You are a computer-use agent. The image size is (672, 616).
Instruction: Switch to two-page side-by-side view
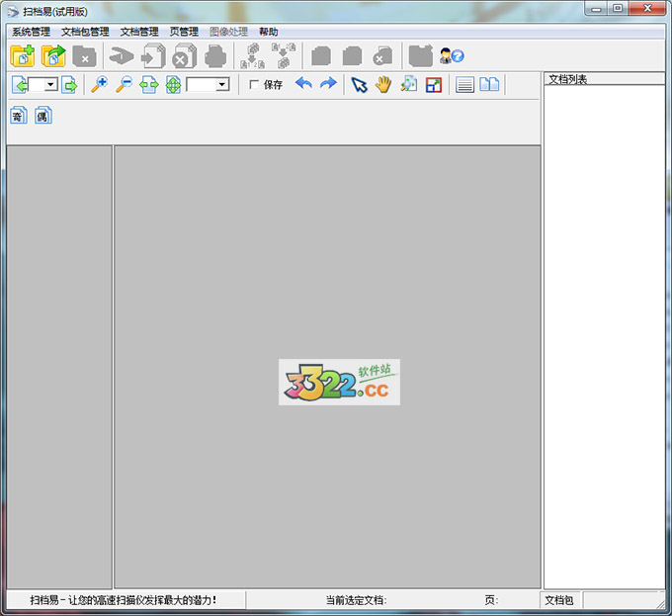click(489, 84)
